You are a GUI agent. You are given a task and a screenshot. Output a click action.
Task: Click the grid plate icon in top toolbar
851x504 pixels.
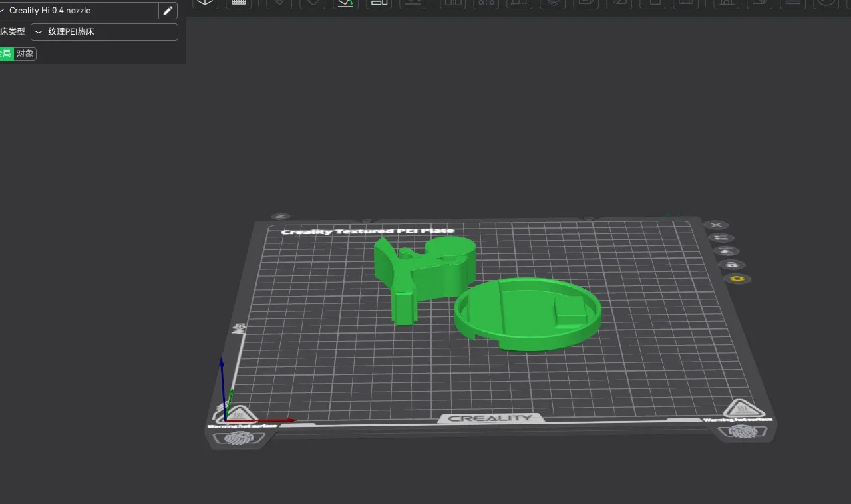[x=238, y=3]
